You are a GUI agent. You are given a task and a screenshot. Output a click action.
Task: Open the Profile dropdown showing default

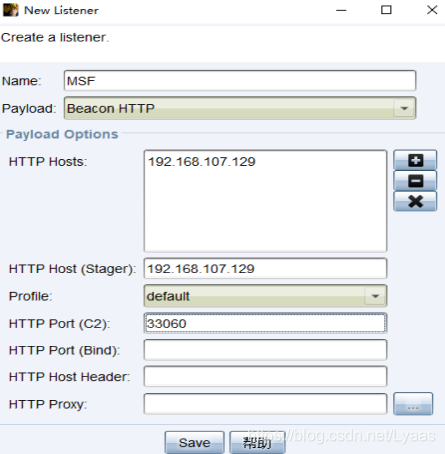(x=265, y=296)
